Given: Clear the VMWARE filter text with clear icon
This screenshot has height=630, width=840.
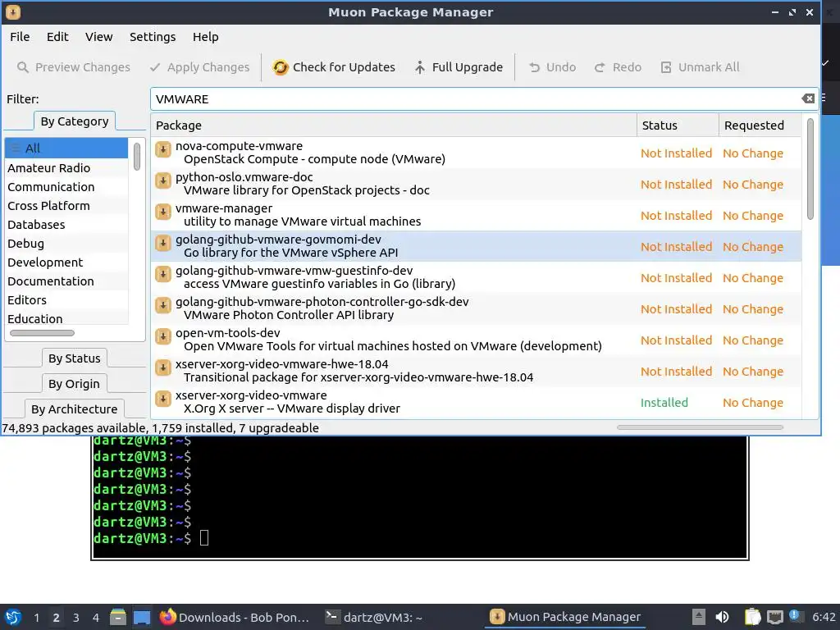Looking at the screenshot, I should [808, 98].
